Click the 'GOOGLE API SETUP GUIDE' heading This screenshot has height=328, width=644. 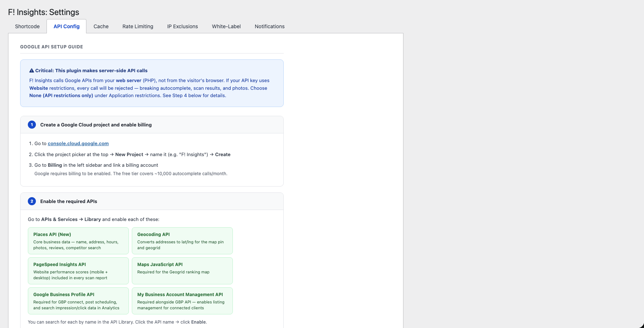52,47
